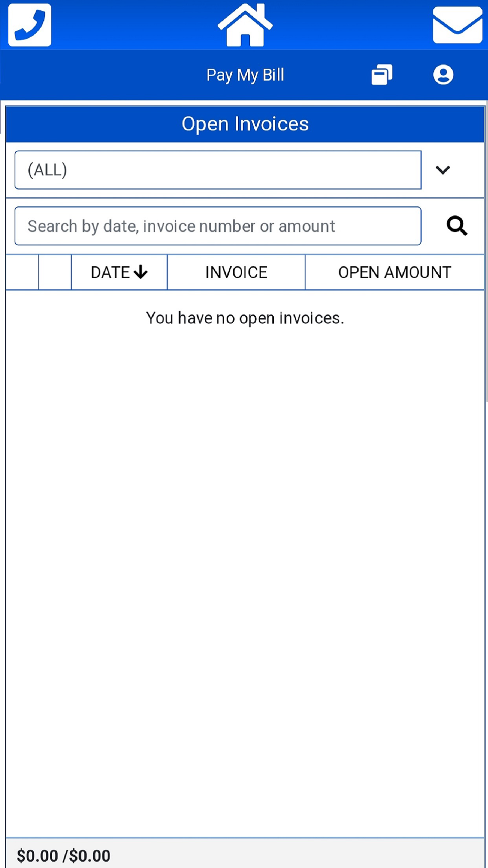
Task: Select the $0.00 /$0.00 total text
Action: tap(63, 855)
